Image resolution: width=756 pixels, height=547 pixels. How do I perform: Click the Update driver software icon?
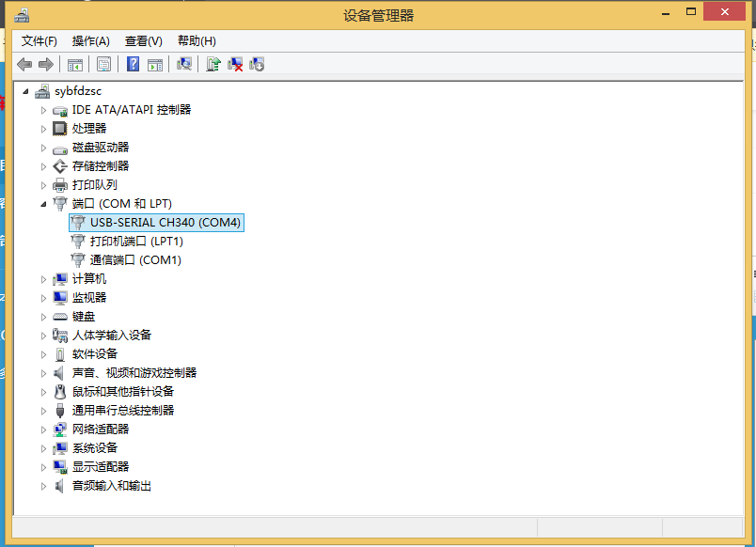coord(213,64)
